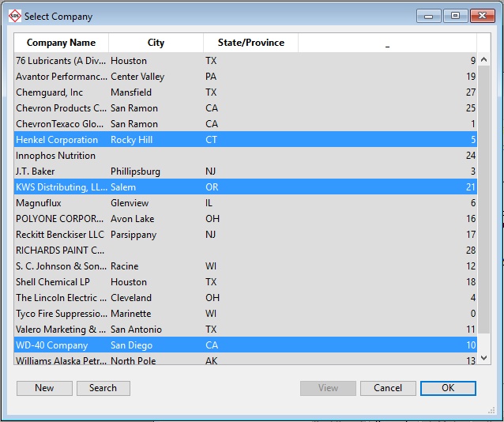This screenshot has width=504, height=422.
Task: Sort list by Company Name column header
Action: 61,43
